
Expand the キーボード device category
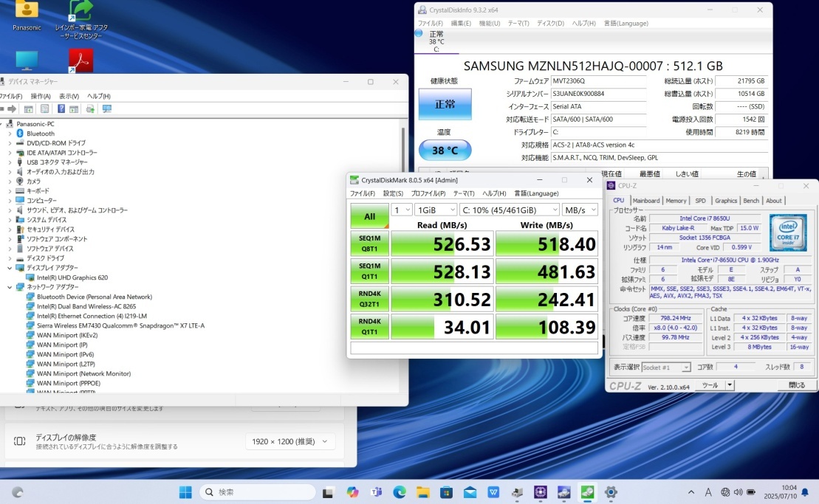click(10, 191)
